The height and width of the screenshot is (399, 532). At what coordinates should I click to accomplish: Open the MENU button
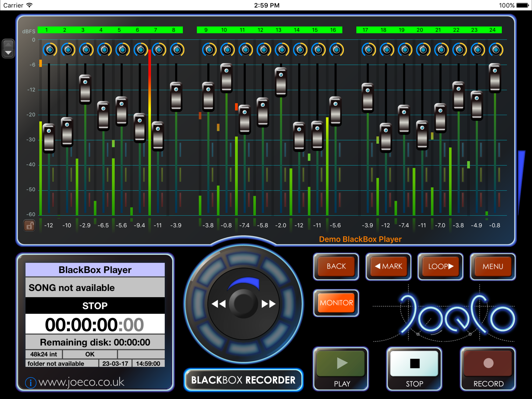[493, 266]
